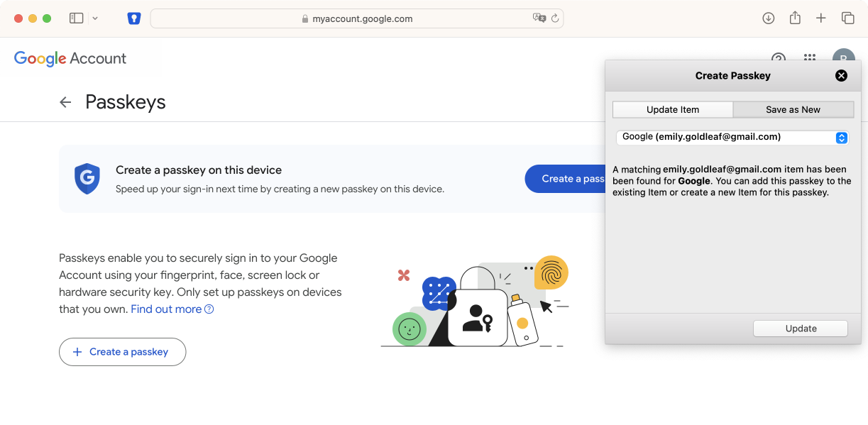Click the translate icon in address bar

tap(539, 18)
